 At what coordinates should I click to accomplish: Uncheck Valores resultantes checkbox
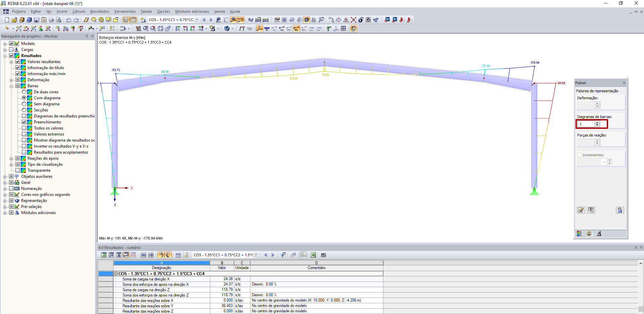(17, 62)
